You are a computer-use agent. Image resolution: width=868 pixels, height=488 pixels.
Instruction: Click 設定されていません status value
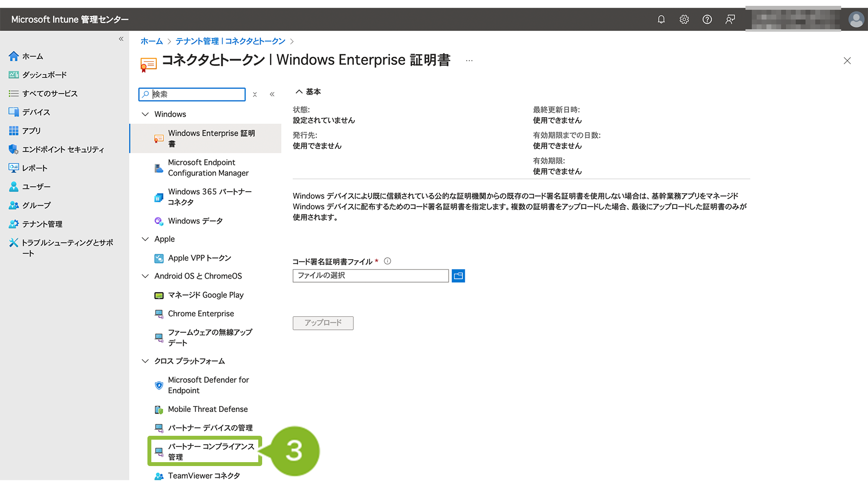[x=324, y=121]
